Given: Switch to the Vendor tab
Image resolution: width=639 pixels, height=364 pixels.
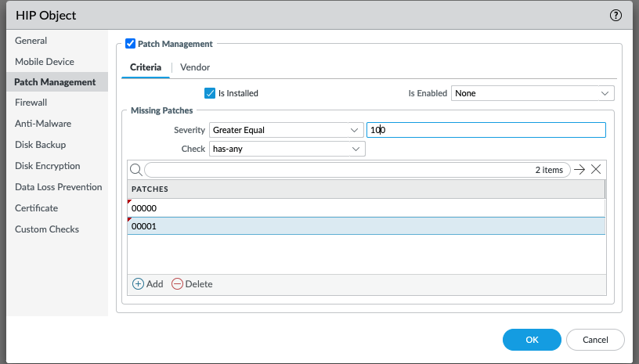Looking at the screenshot, I should (195, 67).
